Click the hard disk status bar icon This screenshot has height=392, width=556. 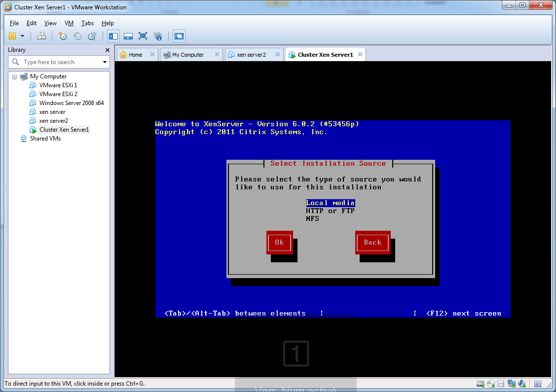point(480,384)
